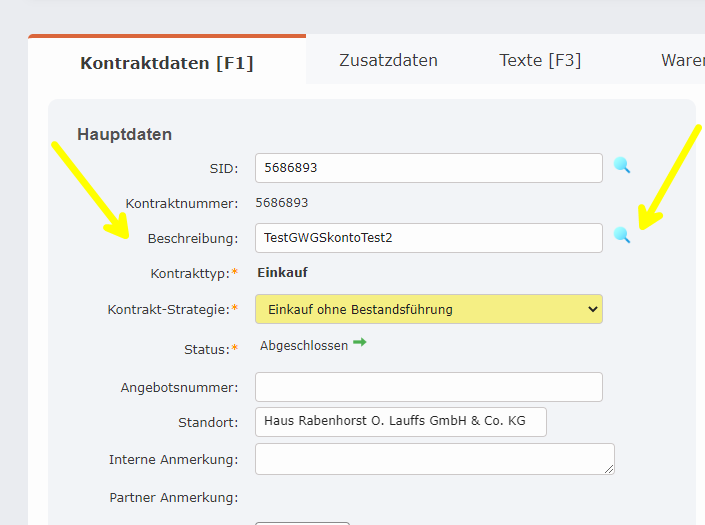Click into the SID input field
The image size is (705, 525).
point(429,168)
